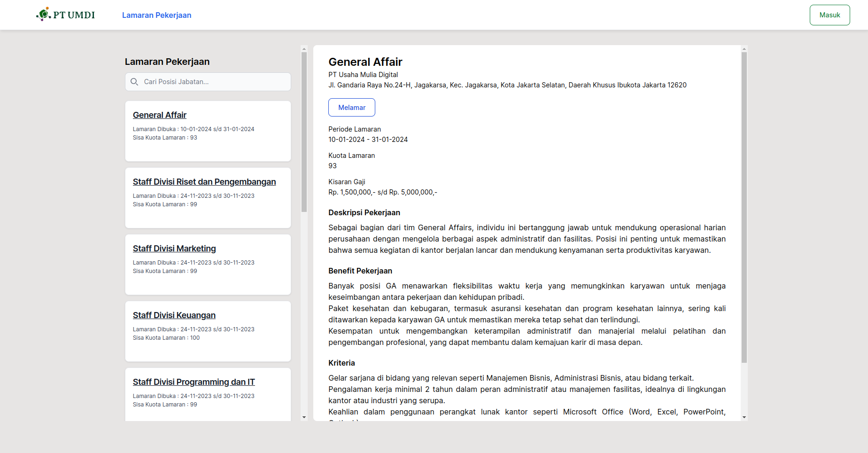Click the search magnifier icon
868x453 pixels.
point(134,82)
